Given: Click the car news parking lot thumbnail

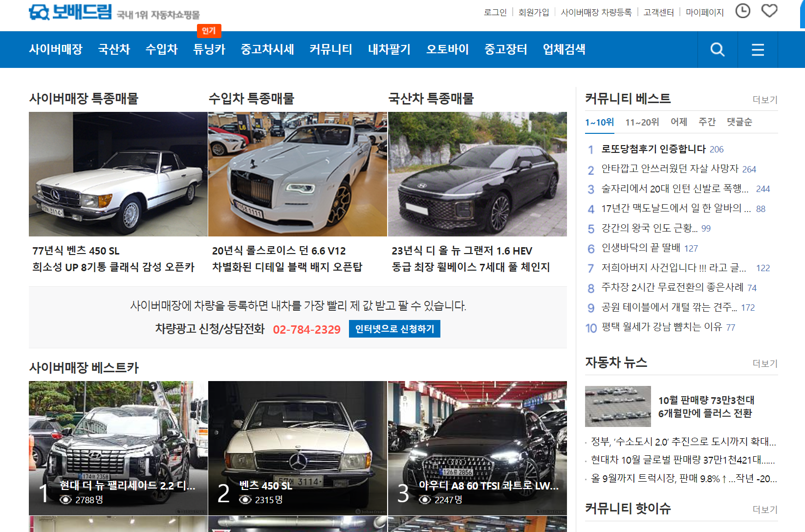Looking at the screenshot, I should [618, 406].
